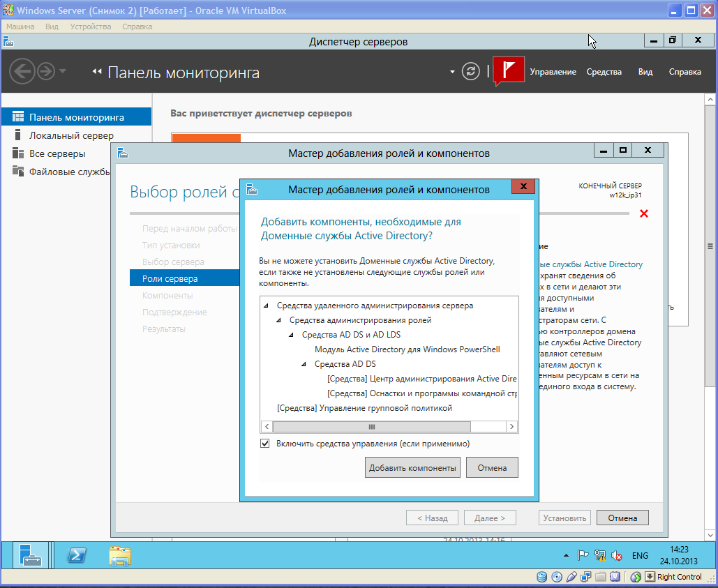The image size is (718, 588).
Task: Click Отмена in the front dialog
Action: 492,467
